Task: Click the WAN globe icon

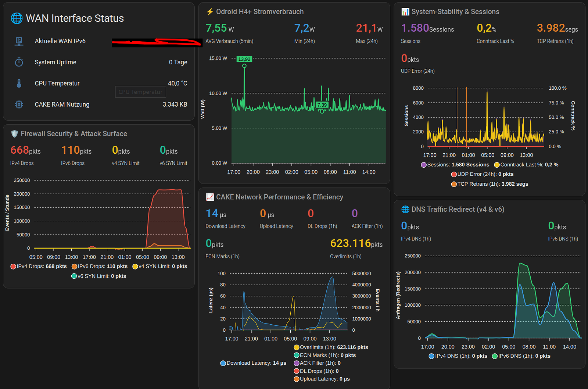Action: pyautogui.click(x=17, y=18)
